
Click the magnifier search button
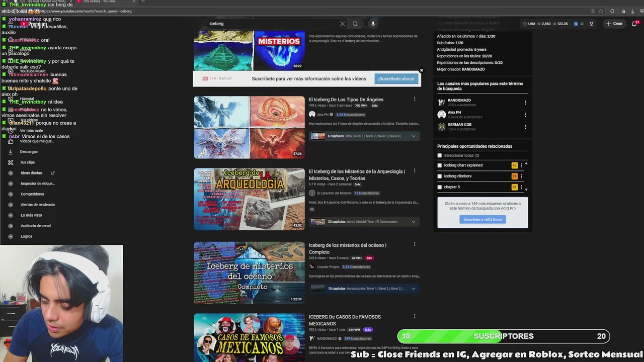[355, 24]
